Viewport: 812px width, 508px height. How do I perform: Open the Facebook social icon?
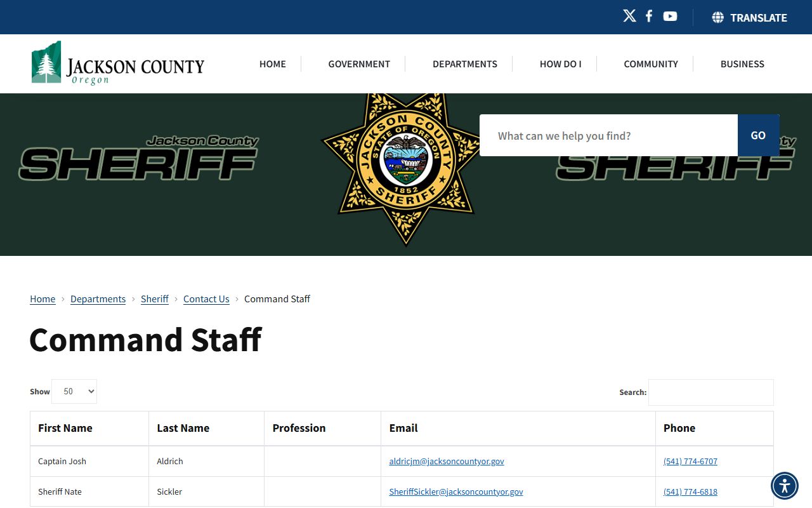click(649, 17)
